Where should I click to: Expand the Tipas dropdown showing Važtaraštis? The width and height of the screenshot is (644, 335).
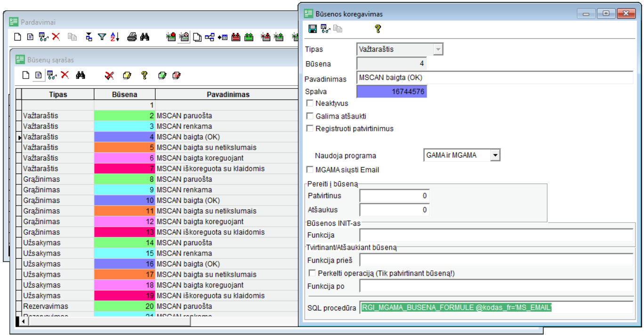point(438,49)
